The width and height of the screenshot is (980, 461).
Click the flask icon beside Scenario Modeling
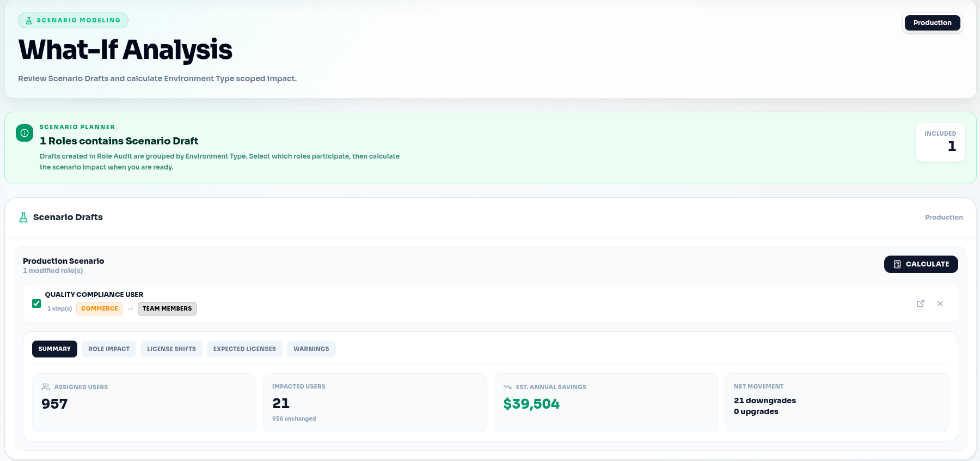pos(29,21)
